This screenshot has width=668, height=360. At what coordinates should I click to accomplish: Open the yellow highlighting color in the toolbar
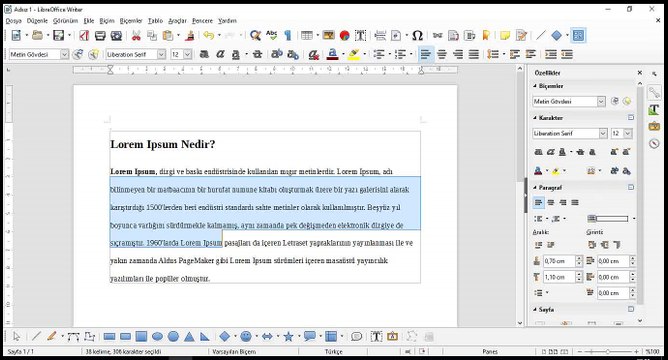coord(354,55)
